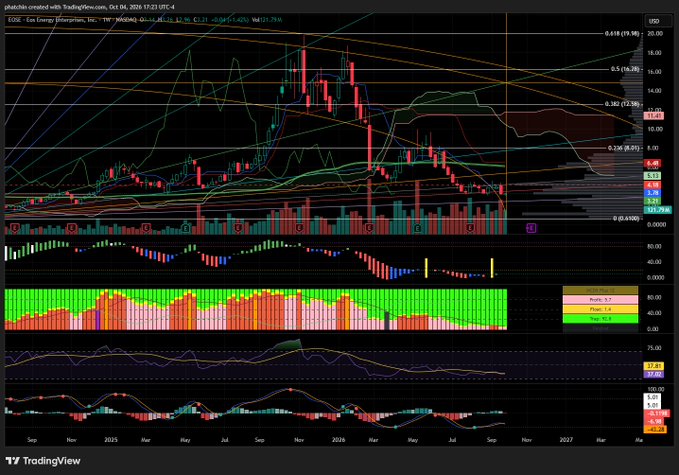Click the red 6.48 price label

[x=653, y=164]
